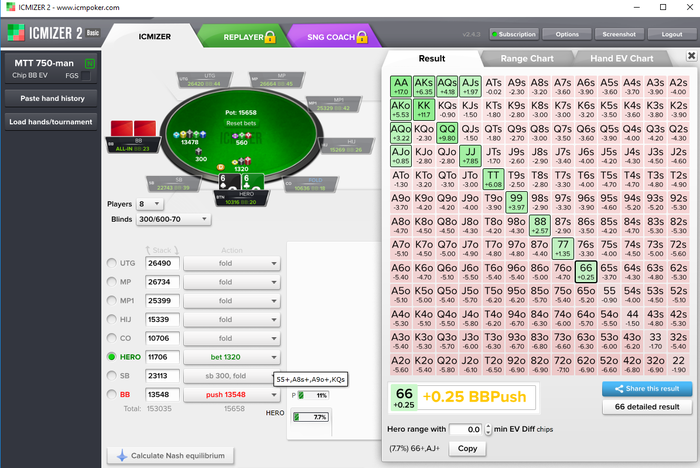700x468 pixels.
Task: Open SB 'sb 300, fold' action dropdown
Action: point(232,376)
